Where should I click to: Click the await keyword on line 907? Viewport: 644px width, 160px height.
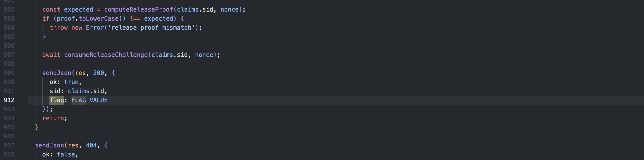pos(51,55)
